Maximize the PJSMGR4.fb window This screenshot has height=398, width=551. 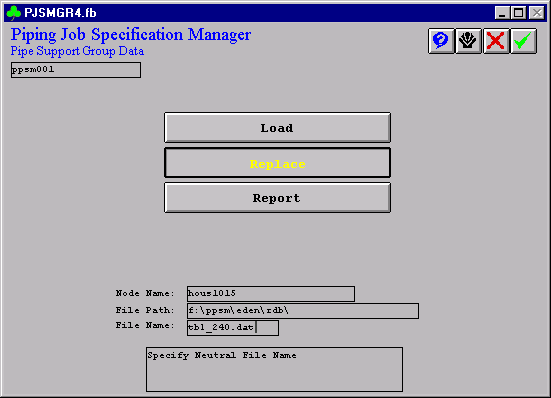click(518, 13)
